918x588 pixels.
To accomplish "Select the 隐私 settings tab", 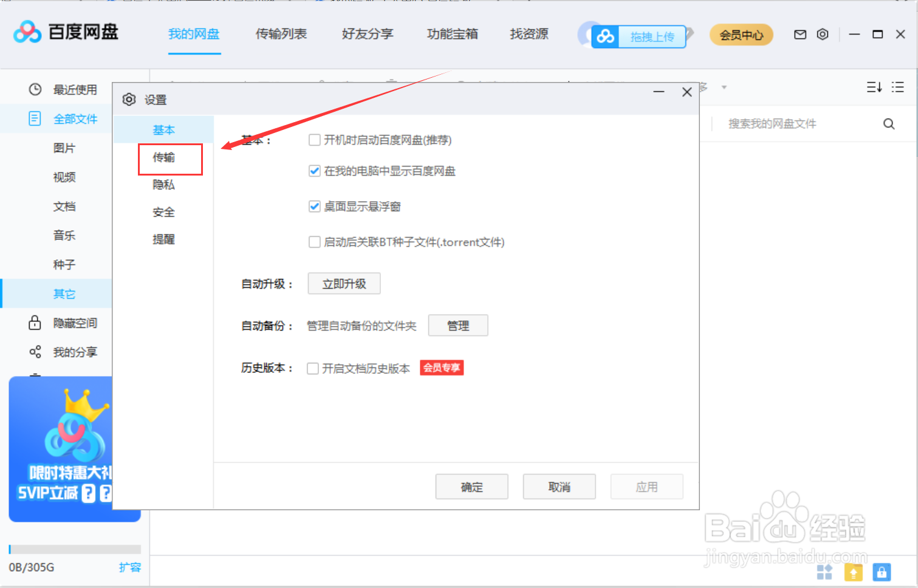I will [x=163, y=185].
